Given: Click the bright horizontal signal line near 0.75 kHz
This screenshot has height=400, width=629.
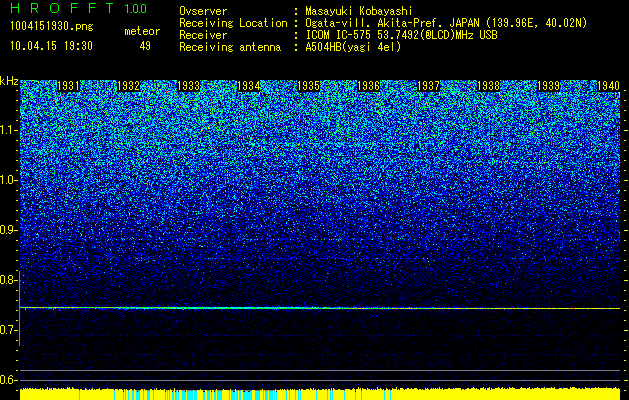Looking at the screenshot, I should tap(320, 308).
